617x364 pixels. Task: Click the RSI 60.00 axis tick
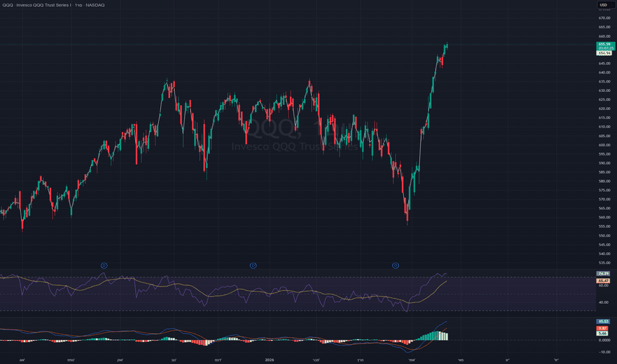tap(603, 285)
